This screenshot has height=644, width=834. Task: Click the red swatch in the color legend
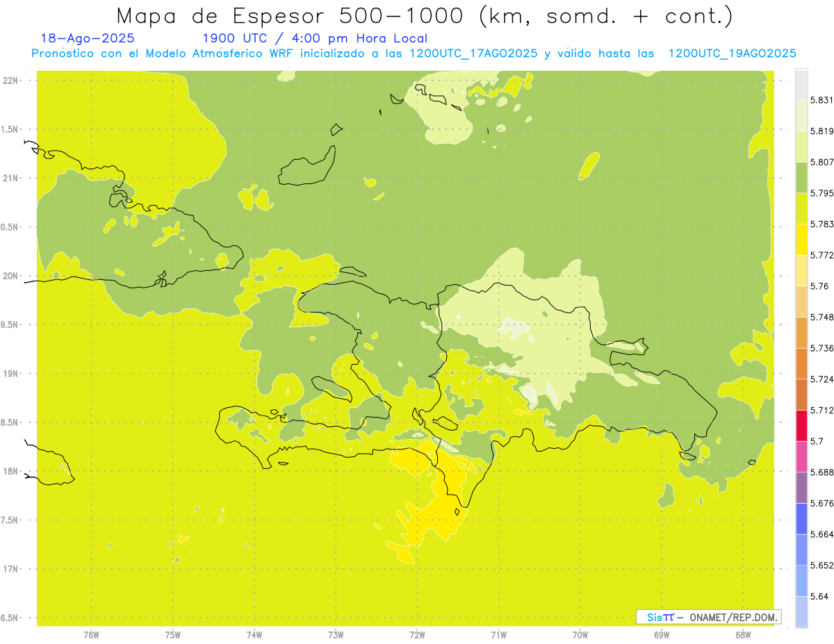pos(801,425)
